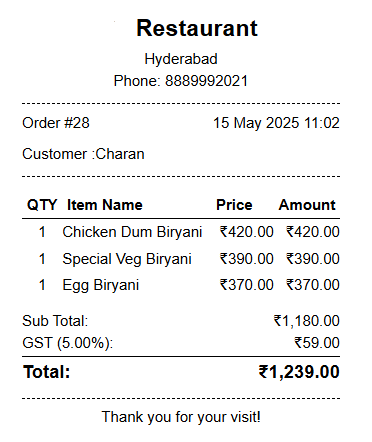Click the Amount column header
372x442 pixels.
307,205
